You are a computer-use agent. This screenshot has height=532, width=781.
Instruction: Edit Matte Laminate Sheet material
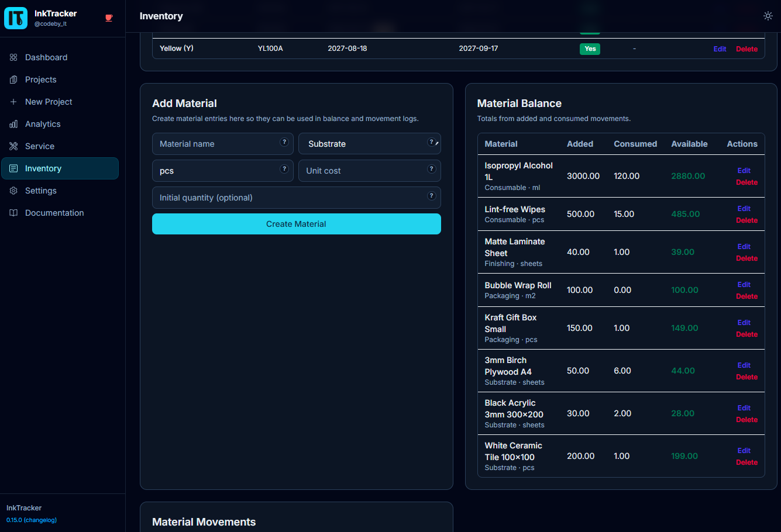click(744, 247)
